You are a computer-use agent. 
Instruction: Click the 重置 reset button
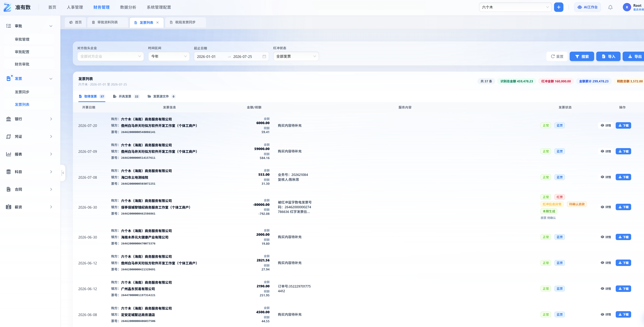[557, 56]
